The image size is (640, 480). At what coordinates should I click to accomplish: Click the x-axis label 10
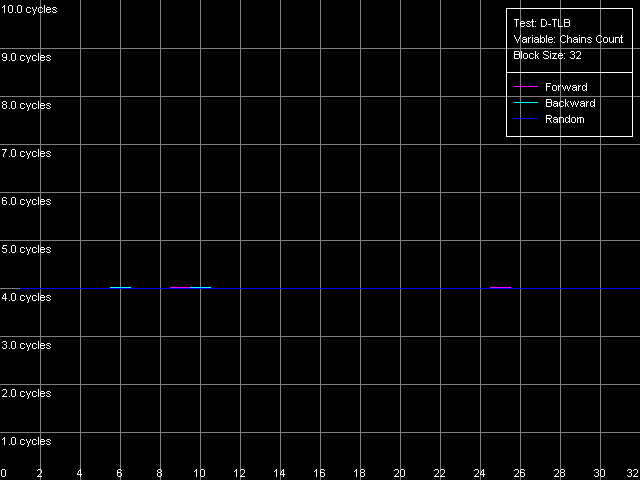(199, 473)
